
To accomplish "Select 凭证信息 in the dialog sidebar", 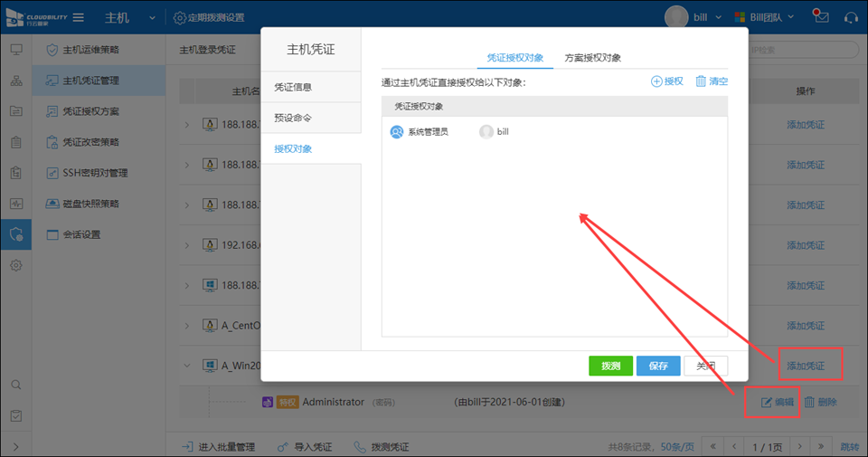I will (293, 88).
